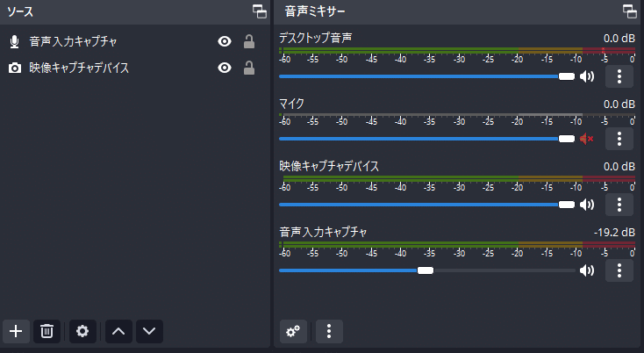Mute 映像キャプチャデバイス audio in the mixer
Image resolution: width=644 pixels, height=353 pixels.
point(587,205)
